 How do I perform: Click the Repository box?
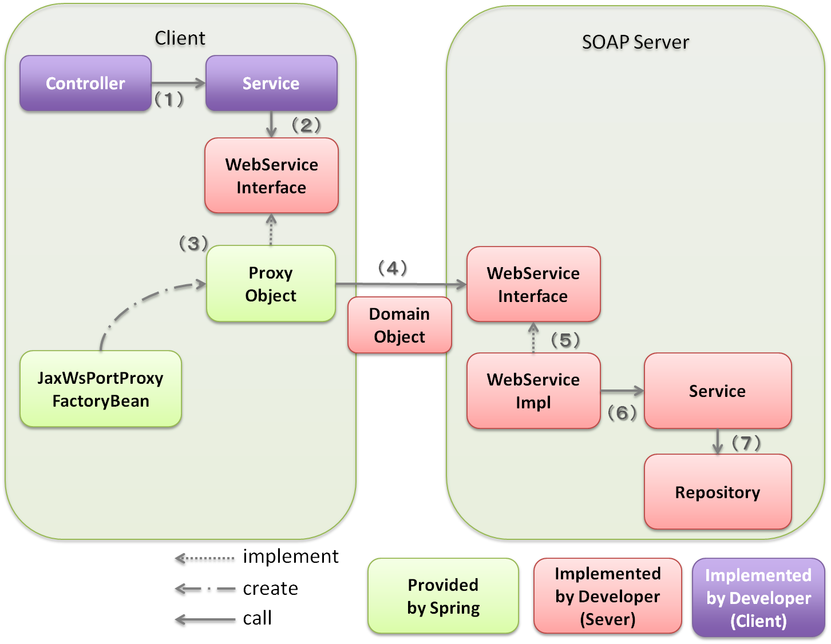point(718,492)
